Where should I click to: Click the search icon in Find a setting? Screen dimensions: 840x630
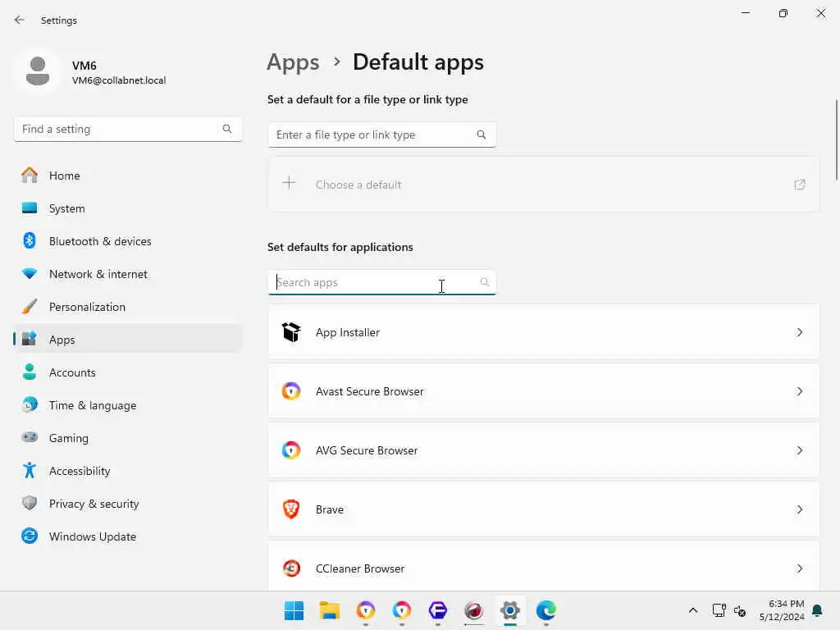pos(227,129)
